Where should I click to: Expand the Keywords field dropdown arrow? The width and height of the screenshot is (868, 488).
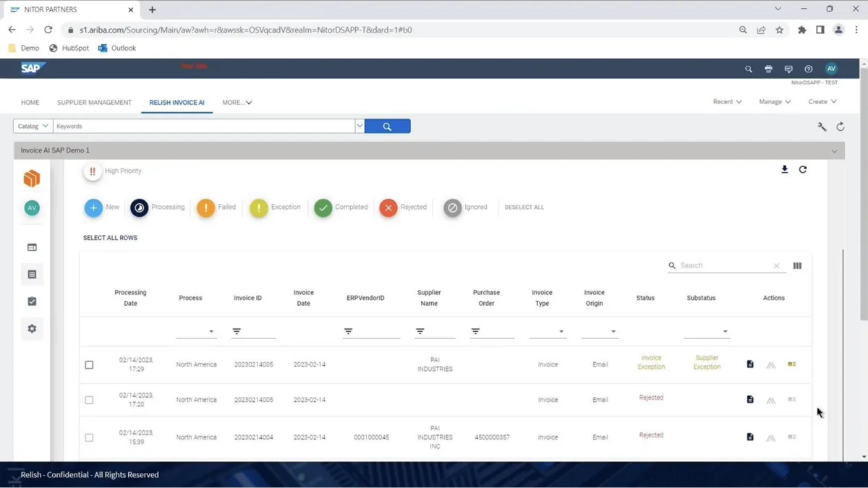click(x=359, y=126)
